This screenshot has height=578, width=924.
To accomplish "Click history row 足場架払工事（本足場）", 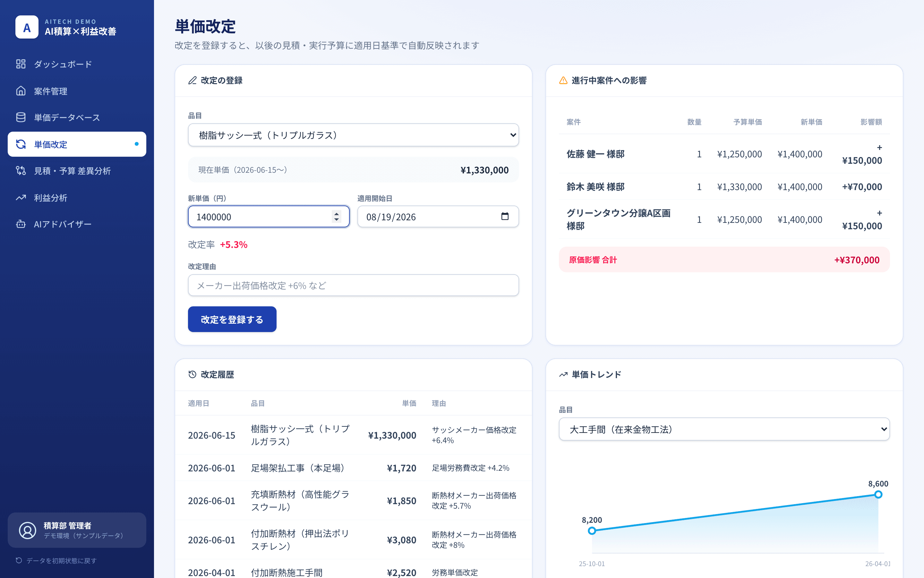I will tap(353, 468).
